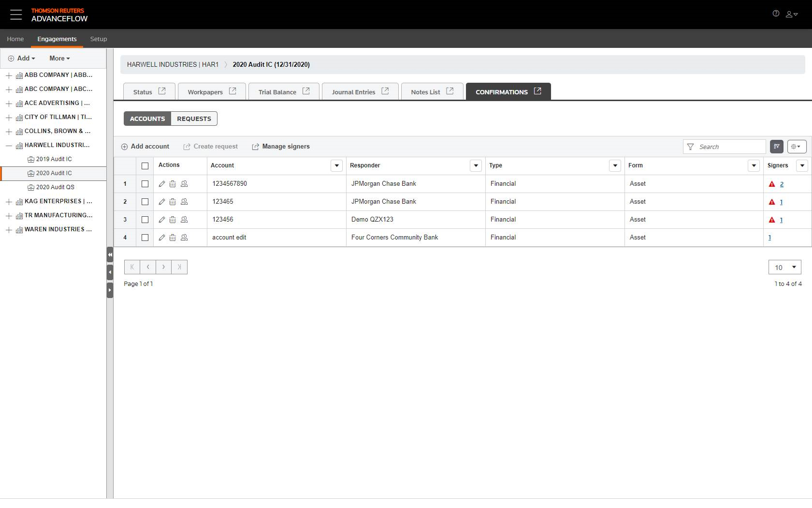The image size is (812, 508).
Task: Open the Responder column filter dropdown
Action: 476,165
